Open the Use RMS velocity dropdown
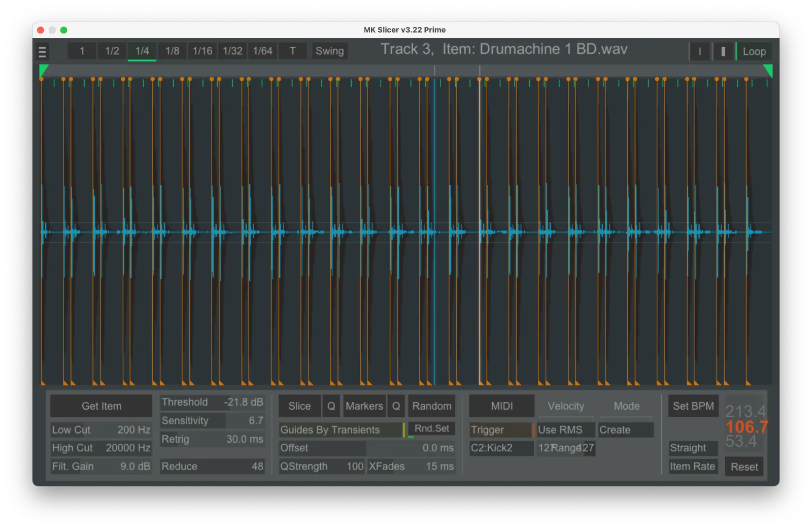 (566, 430)
